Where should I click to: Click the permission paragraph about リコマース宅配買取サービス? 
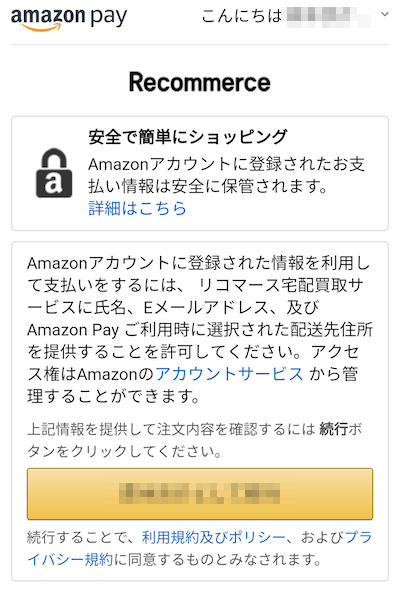200,329
